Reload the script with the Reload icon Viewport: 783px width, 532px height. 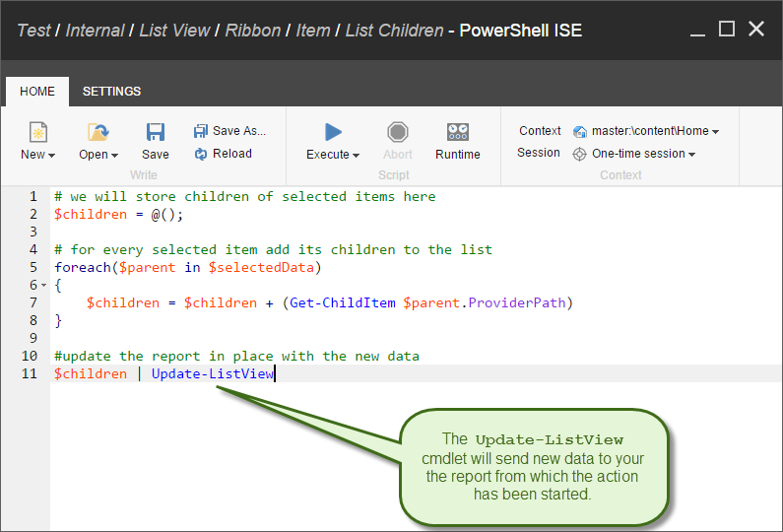pos(201,154)
